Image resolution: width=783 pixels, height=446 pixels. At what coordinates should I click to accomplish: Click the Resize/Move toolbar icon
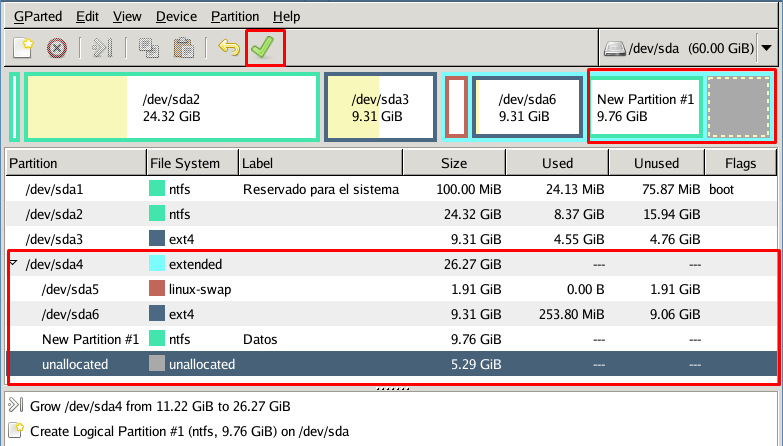pyautogui.click(x=102, y=48)
